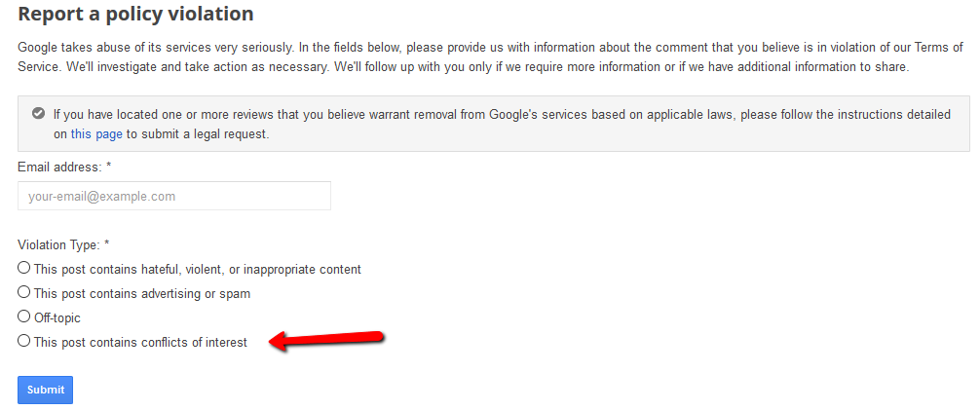The image size is (980, 410).
Task: Click the "conflicts of interest" label text
Action: tap(140, 342)
